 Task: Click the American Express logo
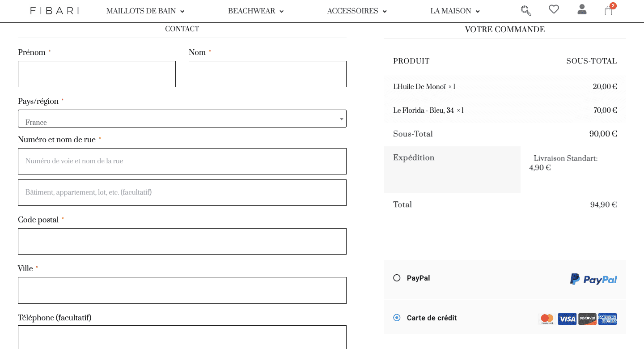pos(607,319)
